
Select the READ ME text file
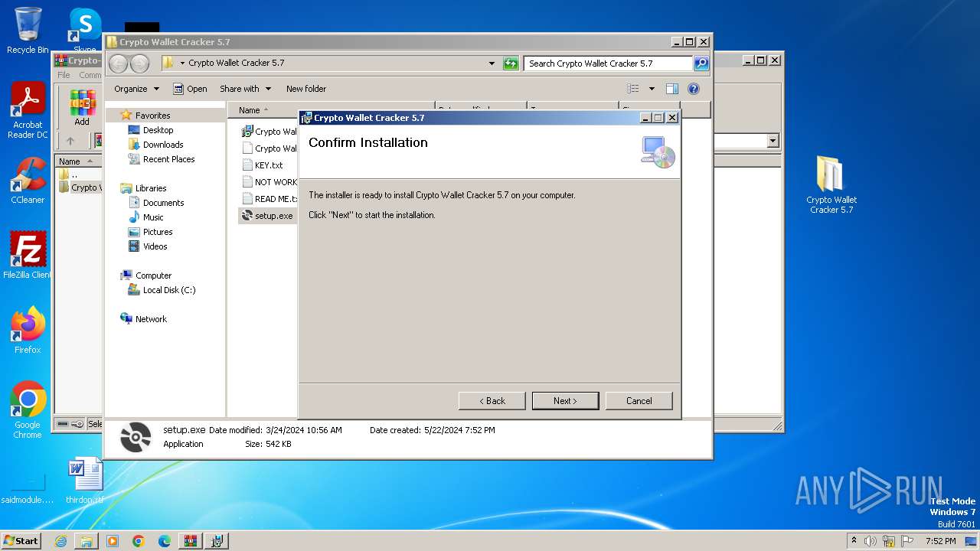(x=269, y=199)
